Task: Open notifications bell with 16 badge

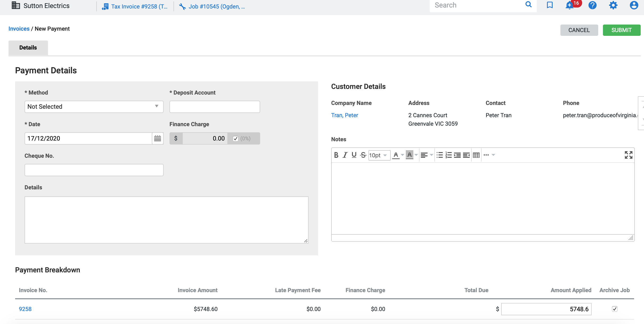Action: point(570,5)
